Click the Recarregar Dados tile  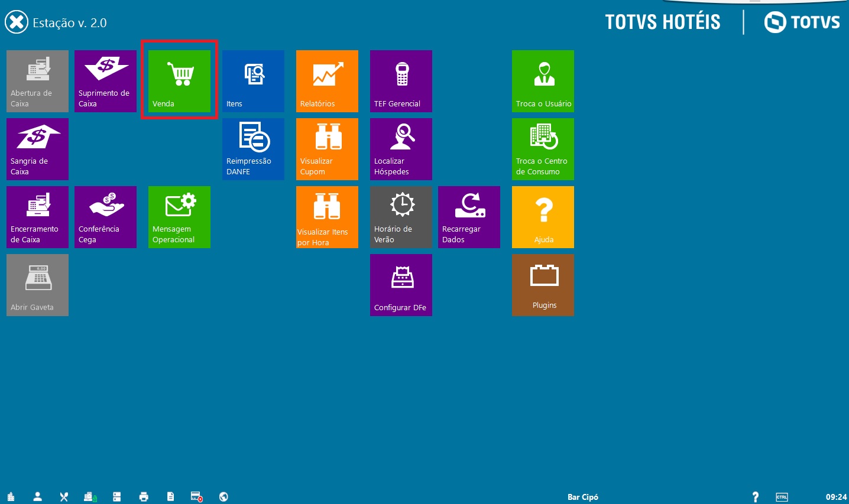[469, 217]
